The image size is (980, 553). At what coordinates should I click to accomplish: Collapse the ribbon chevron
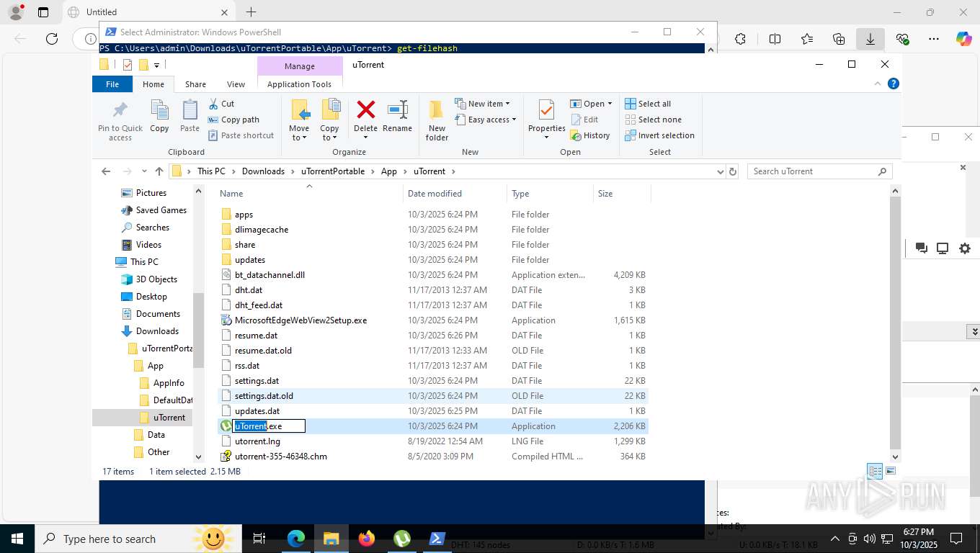point(878,84)
